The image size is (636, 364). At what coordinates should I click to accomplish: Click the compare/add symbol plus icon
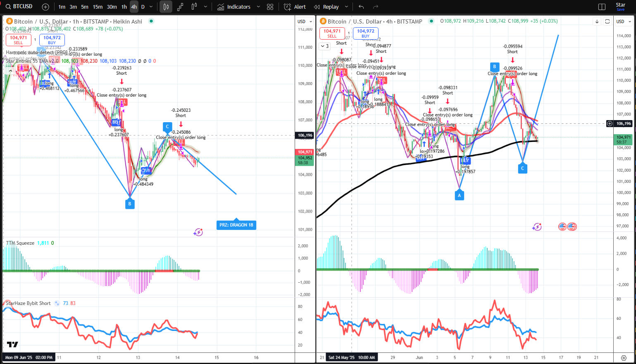click(x=45, y=7)
